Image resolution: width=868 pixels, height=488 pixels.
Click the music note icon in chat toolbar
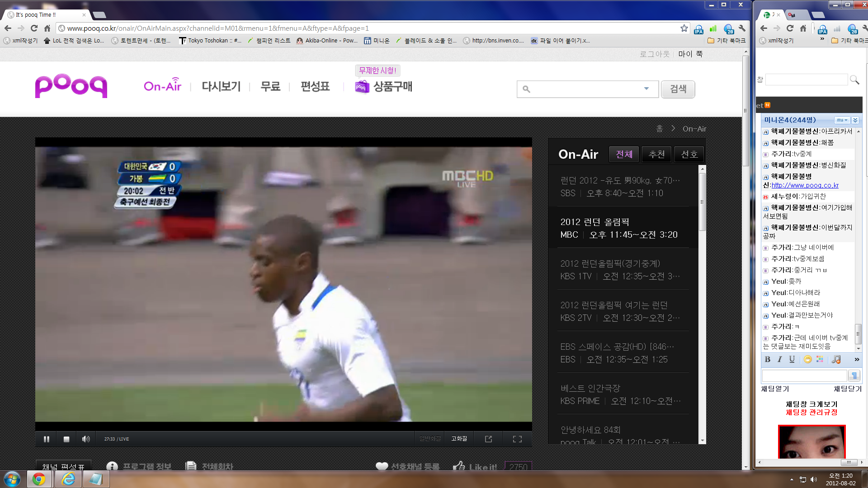pos(836,359)
